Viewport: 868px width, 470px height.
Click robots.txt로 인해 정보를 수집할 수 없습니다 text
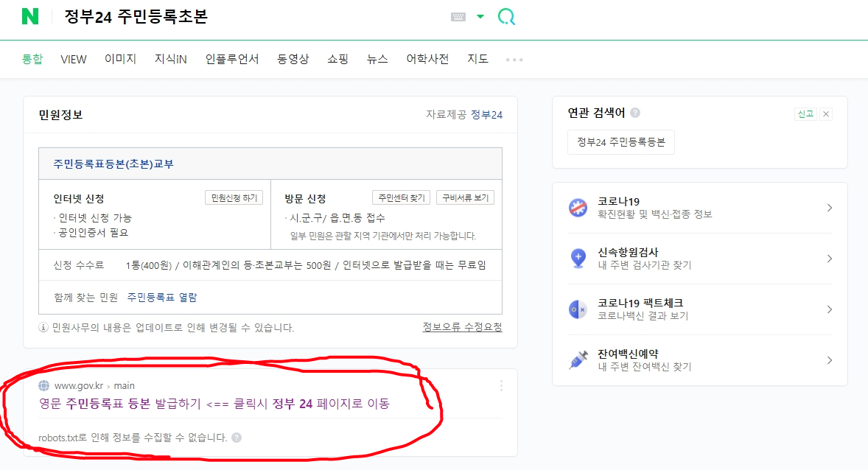[133, 438]
